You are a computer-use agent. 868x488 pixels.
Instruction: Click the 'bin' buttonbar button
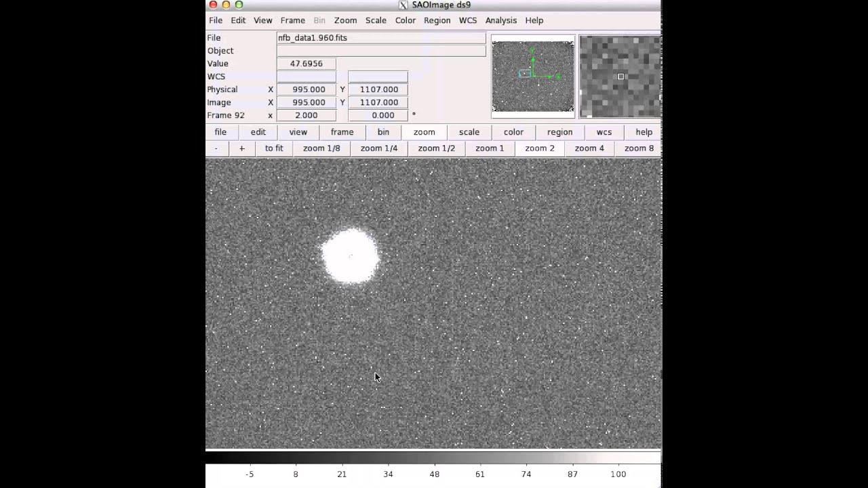pos(383,132)
